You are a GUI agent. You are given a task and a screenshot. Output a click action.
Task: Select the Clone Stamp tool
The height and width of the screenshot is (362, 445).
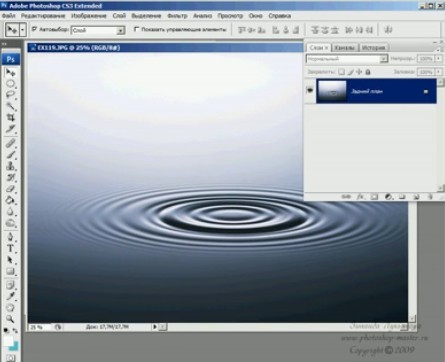pyautogui.click(x=11, y=166)
